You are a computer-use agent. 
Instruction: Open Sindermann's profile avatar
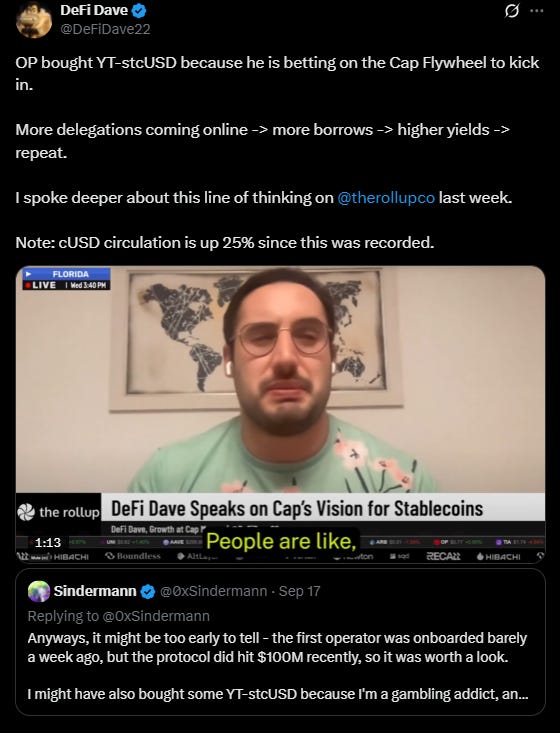coord(39,591)
